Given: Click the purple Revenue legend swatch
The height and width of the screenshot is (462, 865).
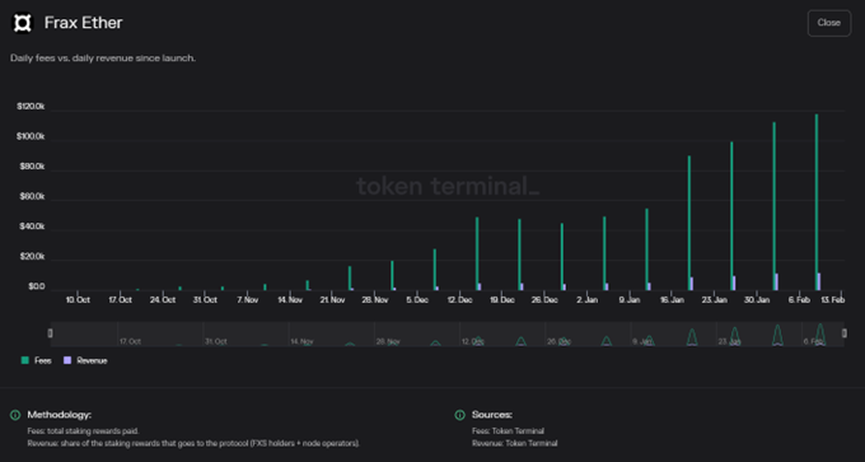Looking at the screenshot, I should click(68, 360).
